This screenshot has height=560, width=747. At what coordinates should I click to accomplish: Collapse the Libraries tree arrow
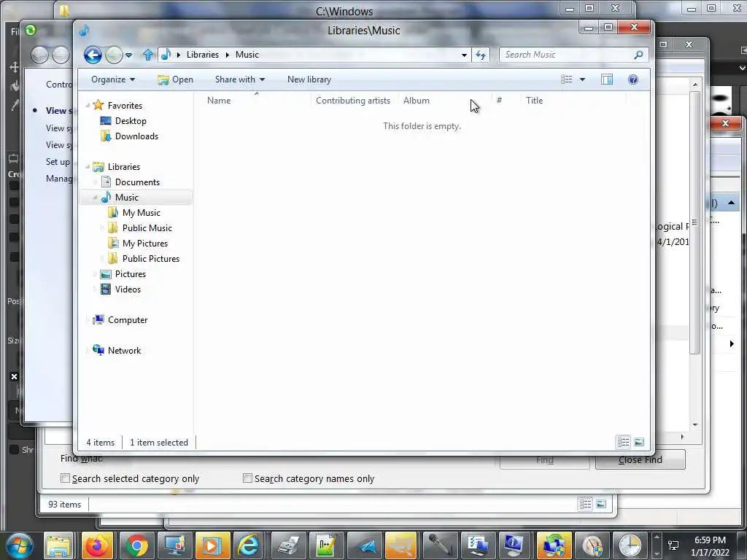coord(88,167)
